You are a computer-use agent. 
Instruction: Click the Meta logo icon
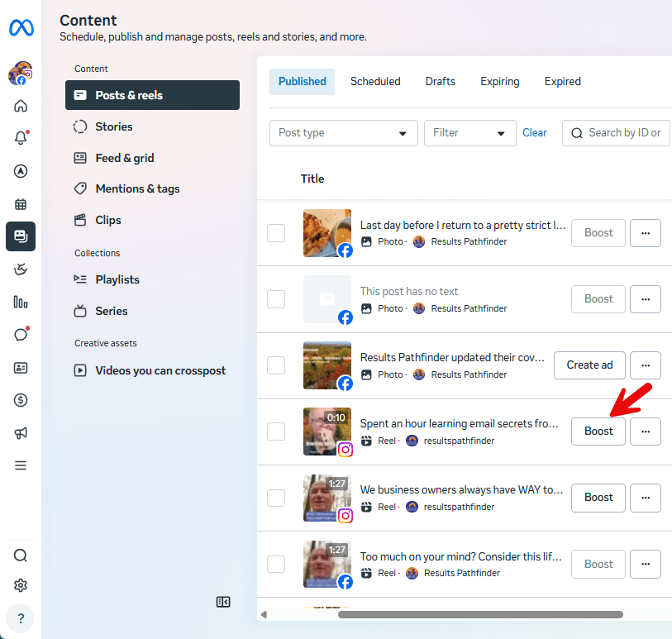tap(21, 28)
